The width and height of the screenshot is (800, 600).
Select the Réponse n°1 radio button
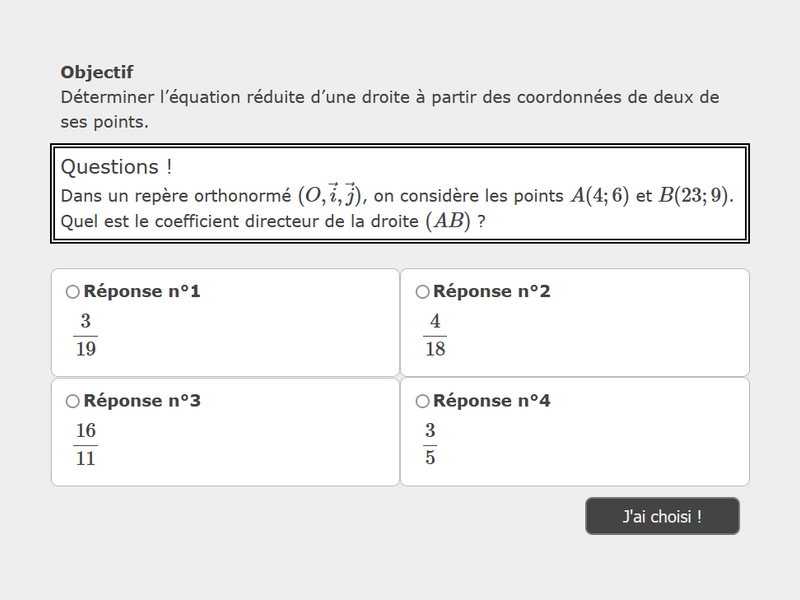click(72, 292)
